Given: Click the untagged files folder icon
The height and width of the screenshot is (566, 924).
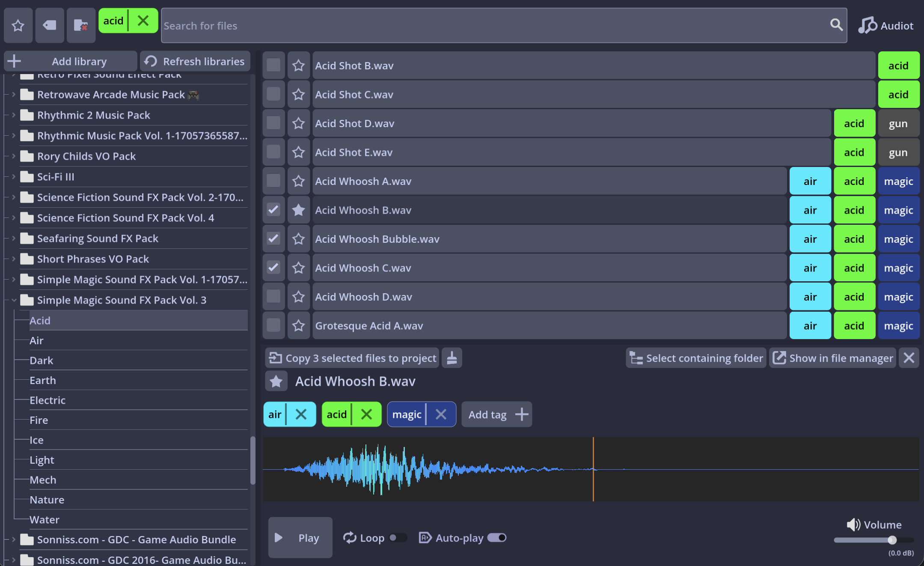Looking at the screenshot, I should tap(81, 26).
